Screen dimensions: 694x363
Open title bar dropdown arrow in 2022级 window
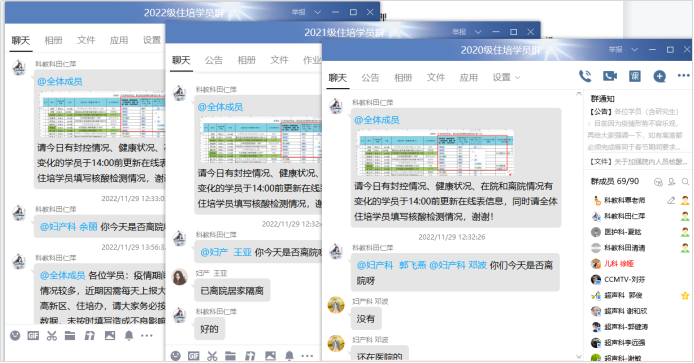317,12
